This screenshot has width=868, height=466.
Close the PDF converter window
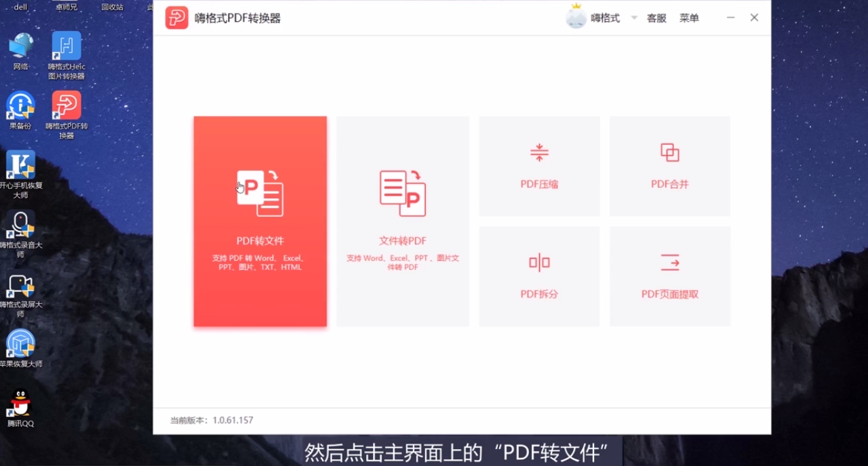pos(754,18)
